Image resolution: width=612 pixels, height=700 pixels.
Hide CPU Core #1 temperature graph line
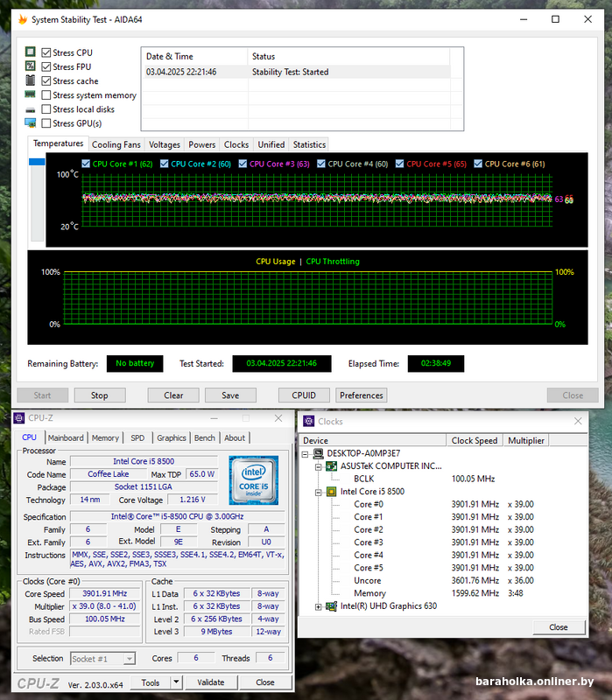click(86, 164)
